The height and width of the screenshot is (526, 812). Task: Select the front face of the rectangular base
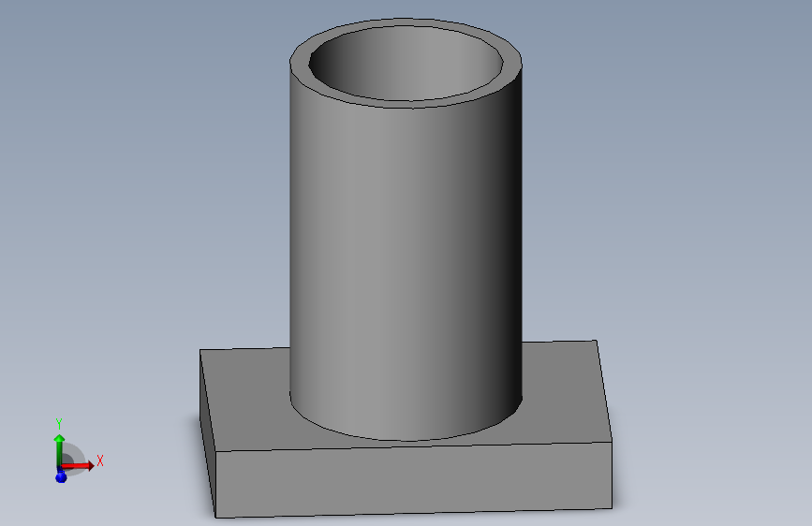[414, 479]
